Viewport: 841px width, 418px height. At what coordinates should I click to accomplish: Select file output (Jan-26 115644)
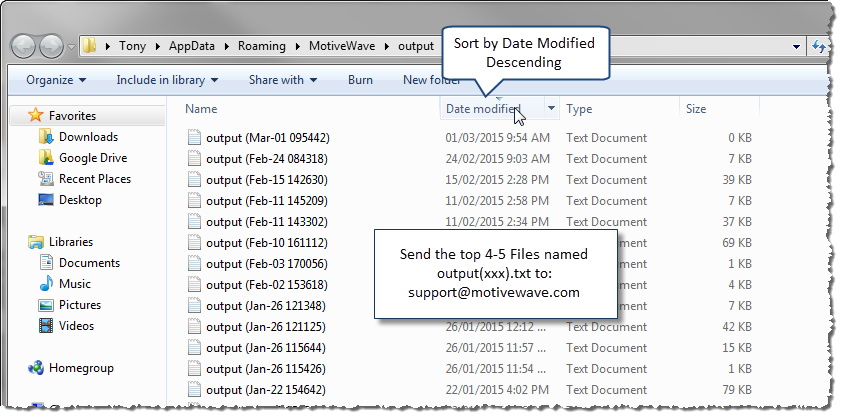point(265,348)
